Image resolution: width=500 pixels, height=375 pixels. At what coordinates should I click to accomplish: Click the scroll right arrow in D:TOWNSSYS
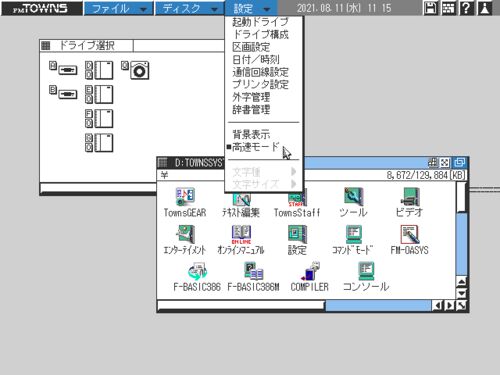tap(450, 305)
